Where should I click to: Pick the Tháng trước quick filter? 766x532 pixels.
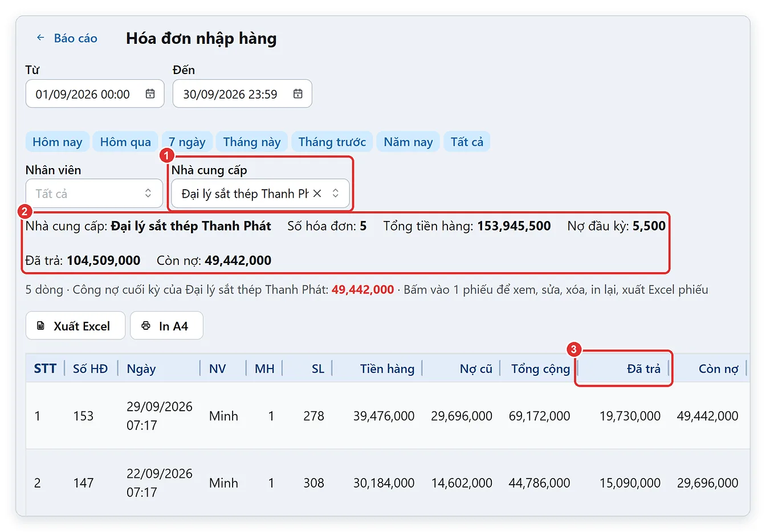(332, 142)
